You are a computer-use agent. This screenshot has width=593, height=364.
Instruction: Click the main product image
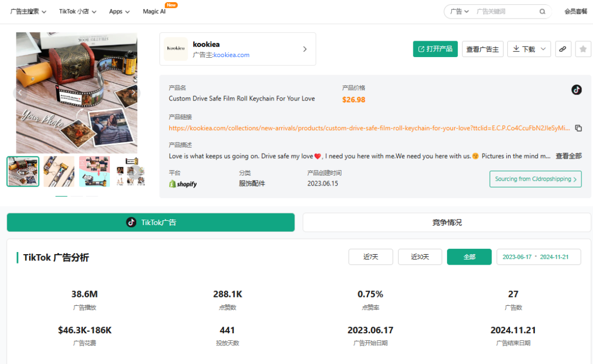77,93
